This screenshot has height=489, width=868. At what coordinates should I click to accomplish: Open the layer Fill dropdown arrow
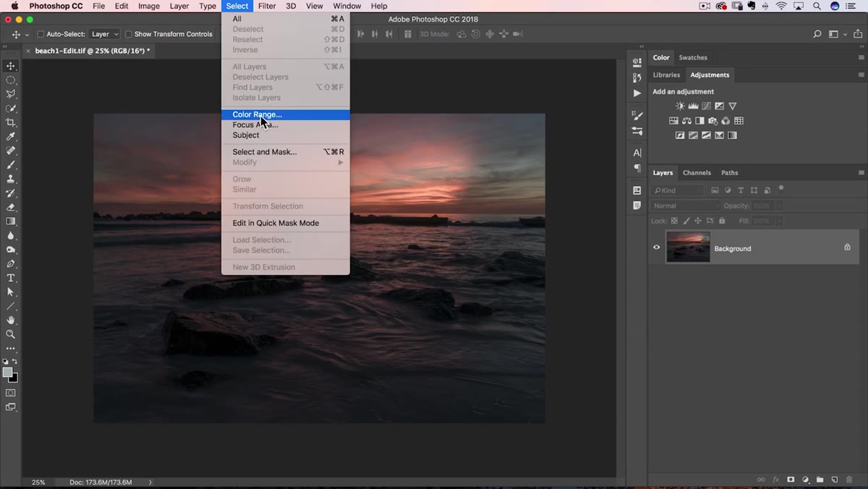(779, 221)
